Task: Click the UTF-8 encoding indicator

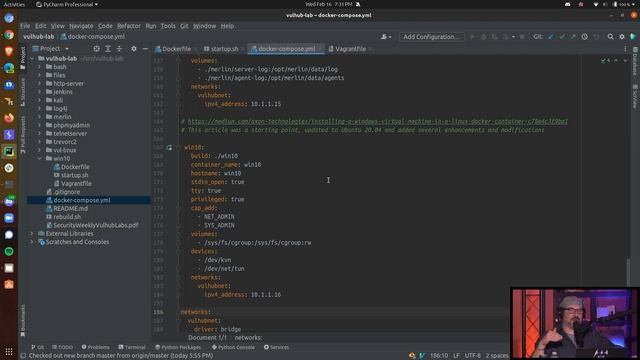Action: pyautogui.click(x=473, y=356)
